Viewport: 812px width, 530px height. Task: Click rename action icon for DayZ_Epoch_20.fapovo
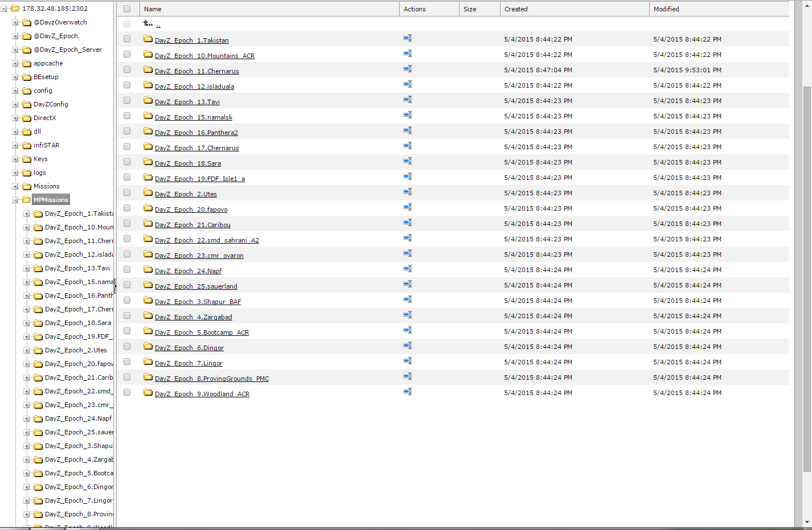[x=408, y=207]
